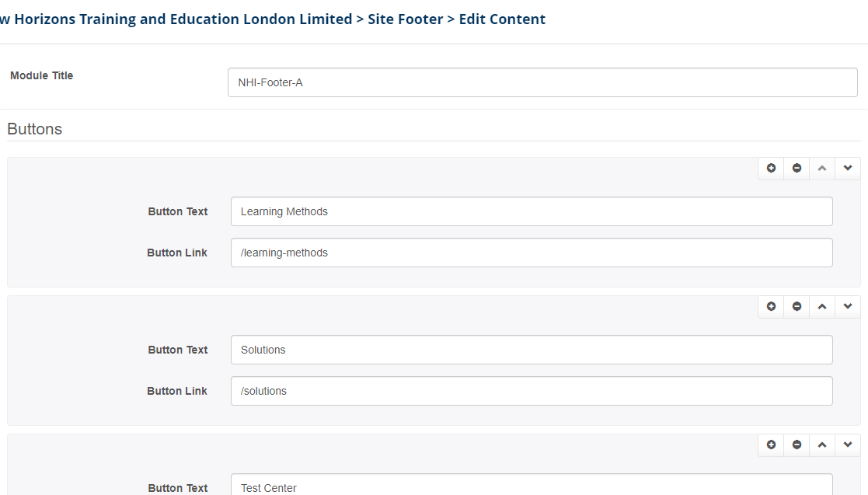Viewport: 868px width, 495px height.
Task: Edit the /learning-methods button link field
Action: pyautogui.click(x=531, y=253)
